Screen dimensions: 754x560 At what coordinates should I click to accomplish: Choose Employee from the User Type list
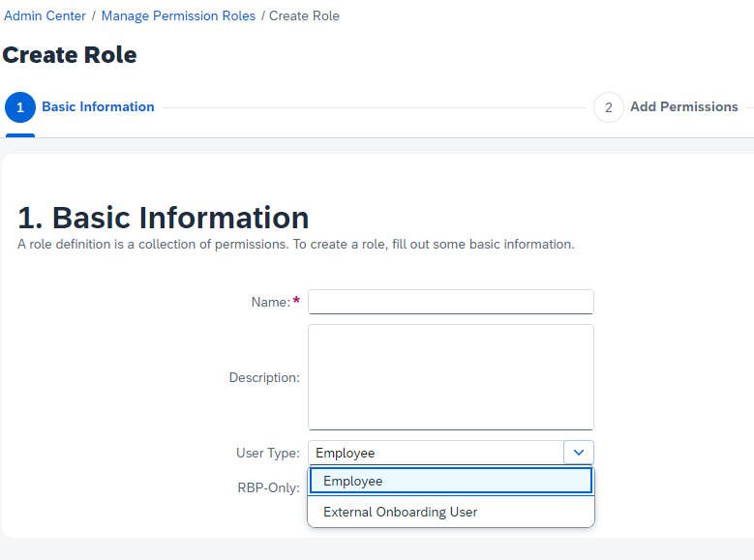tap(451, 481)
